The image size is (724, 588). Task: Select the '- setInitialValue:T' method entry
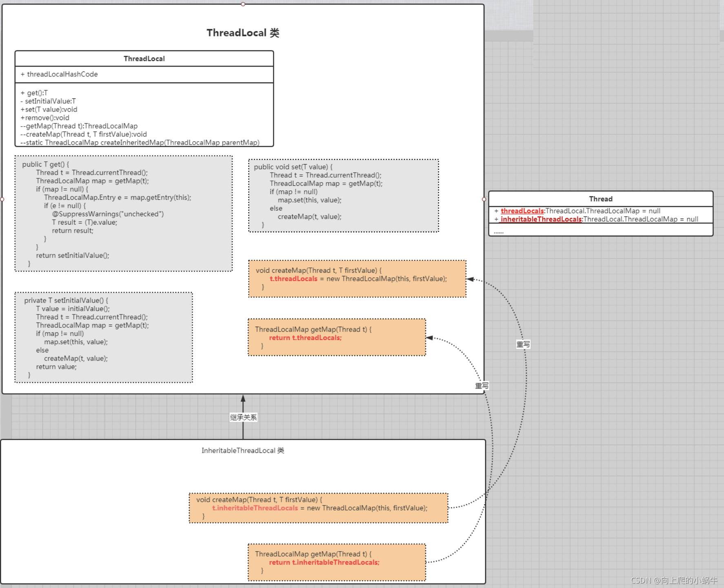(x=48, y=101)
